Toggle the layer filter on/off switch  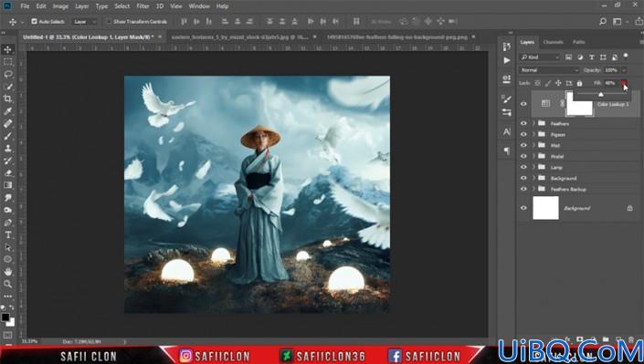tap(626, 56)
